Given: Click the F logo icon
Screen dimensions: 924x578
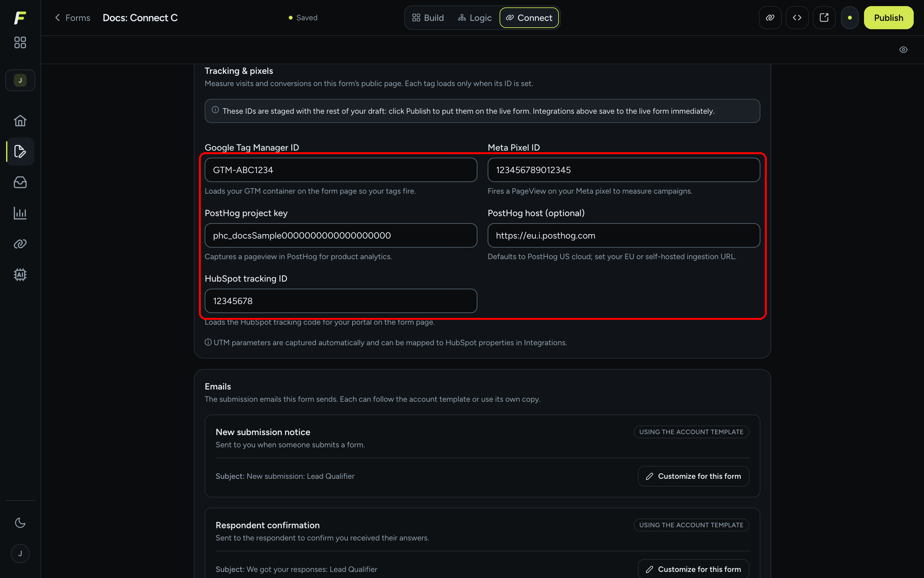Looking at the screenshot, I should click(20, 18).
